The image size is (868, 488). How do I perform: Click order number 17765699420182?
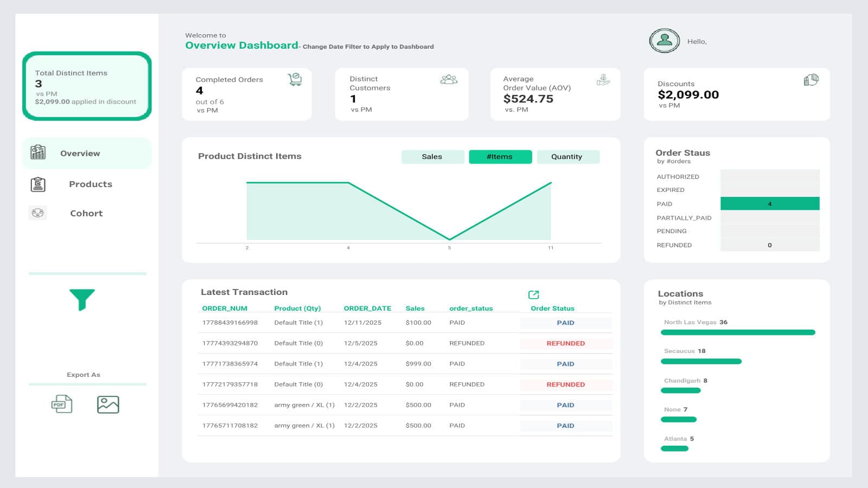coord(230,405)
